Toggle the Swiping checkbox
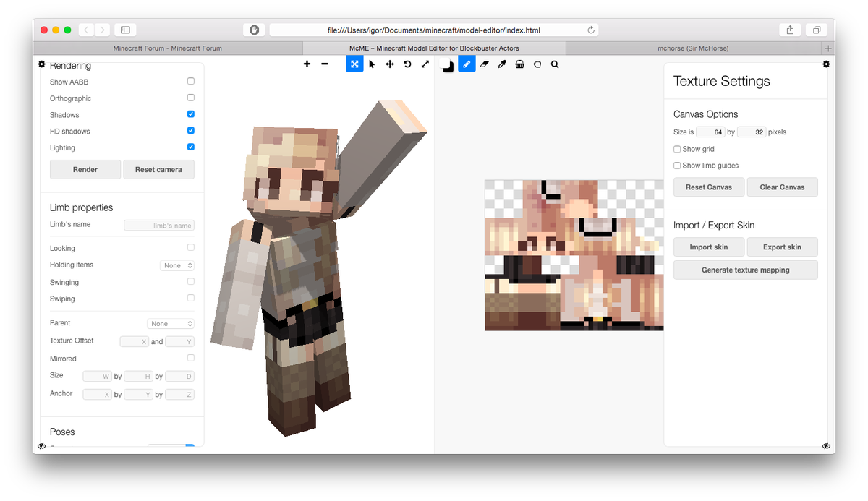Screen dimensions: 868x501 tap(191, 298)
